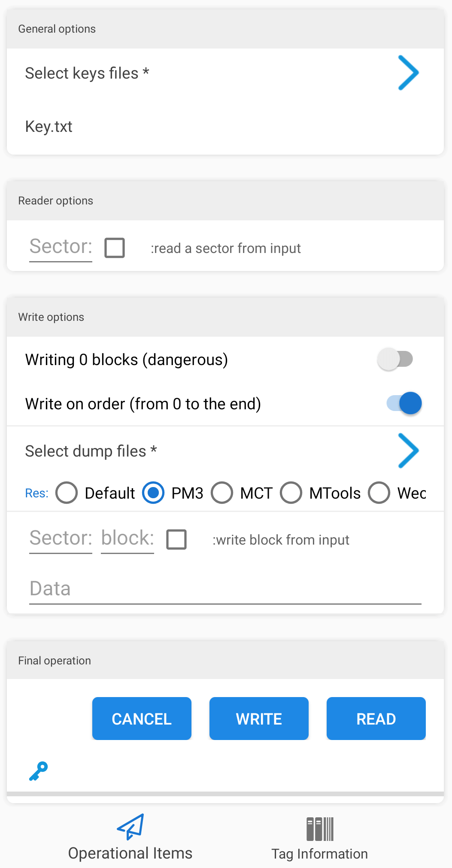
Task: Select the Key.txt keys file entry
Action: coord(49,127)
